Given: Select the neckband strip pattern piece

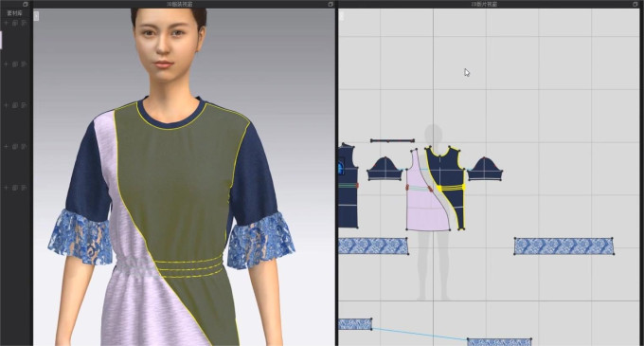Looking at the screenshot, I should click(x=392, y=141).
